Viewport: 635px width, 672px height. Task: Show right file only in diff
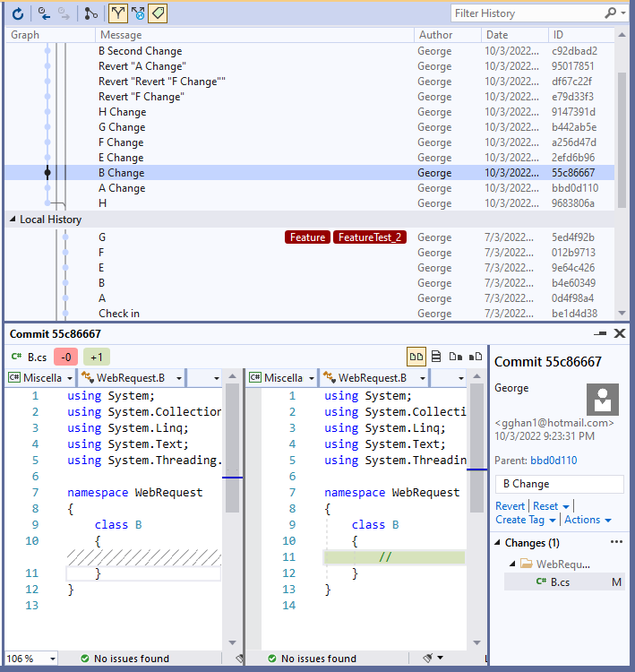tap(476, 357)
